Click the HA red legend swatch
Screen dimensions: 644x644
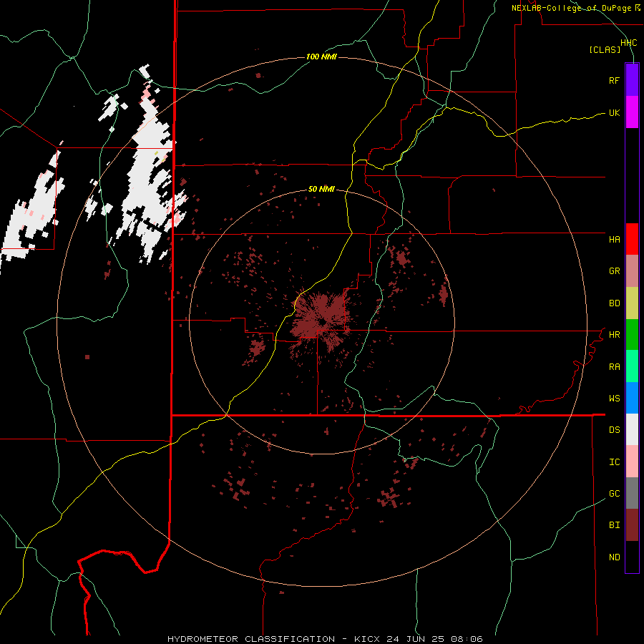click(x=632, y=239)
